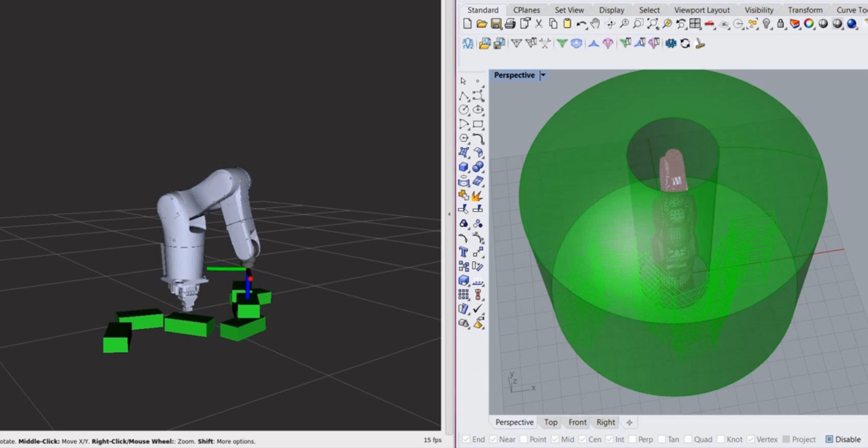This screenshot has width=868, height=448.
Task: Open the Select toolbar tab
Action: pos(649,10)
